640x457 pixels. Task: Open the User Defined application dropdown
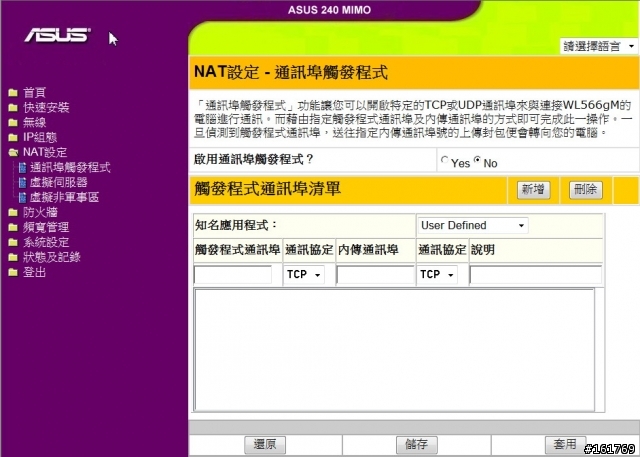pyautogui.click(x=473, y=225)
